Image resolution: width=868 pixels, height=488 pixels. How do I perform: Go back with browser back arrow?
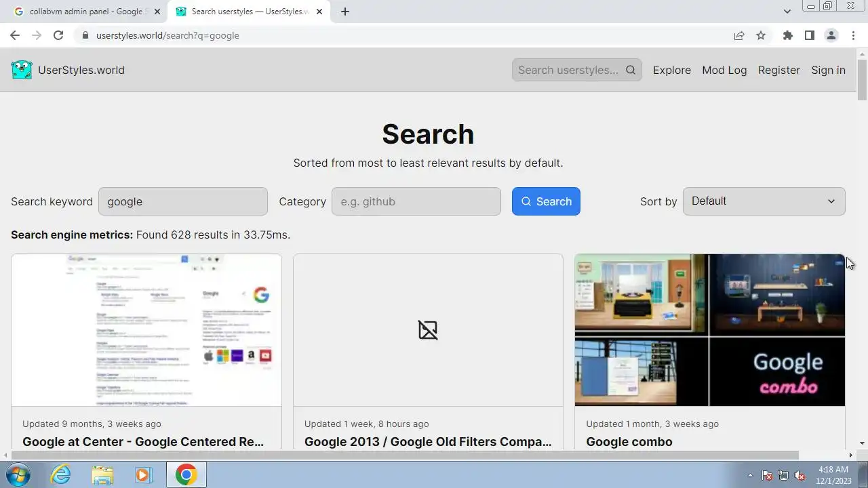15,35
